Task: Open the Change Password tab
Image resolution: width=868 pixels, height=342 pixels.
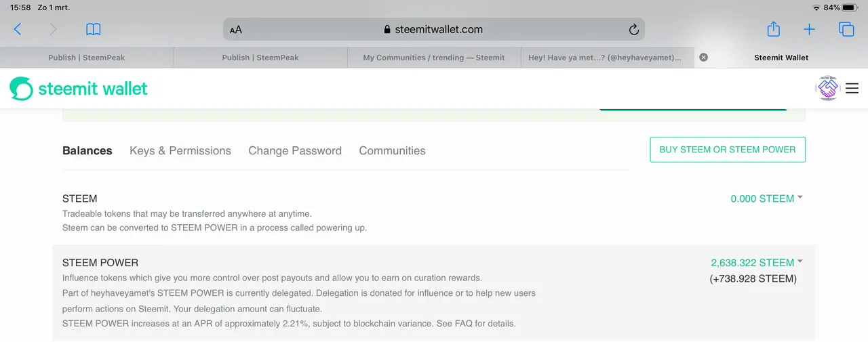Action: [295, 150]
